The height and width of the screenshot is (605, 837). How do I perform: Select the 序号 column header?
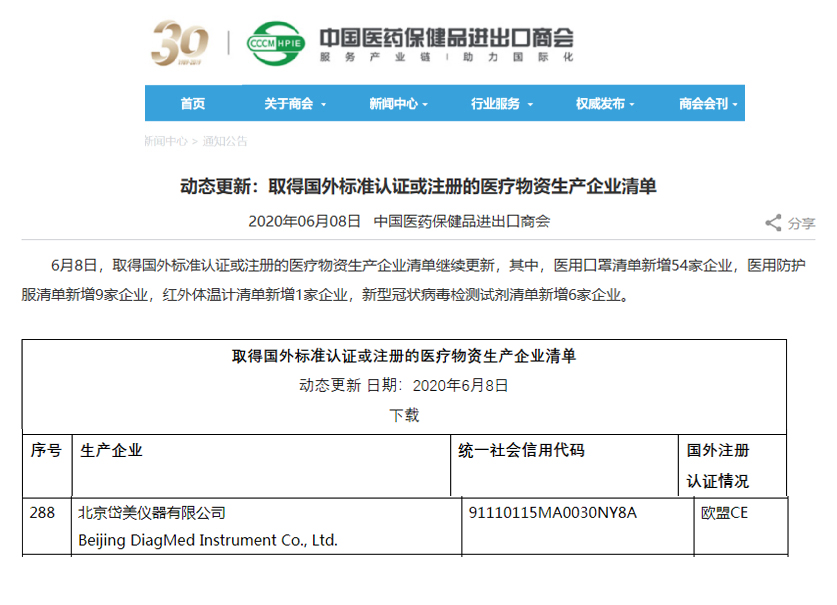pos(46,450)
